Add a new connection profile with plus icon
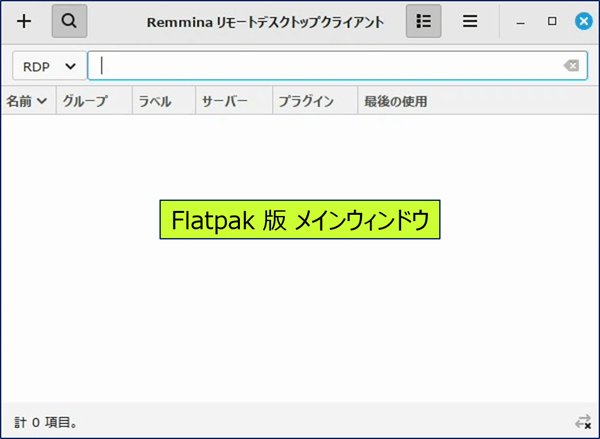Viewport: 600px width, 439px height. click(24, 21)
